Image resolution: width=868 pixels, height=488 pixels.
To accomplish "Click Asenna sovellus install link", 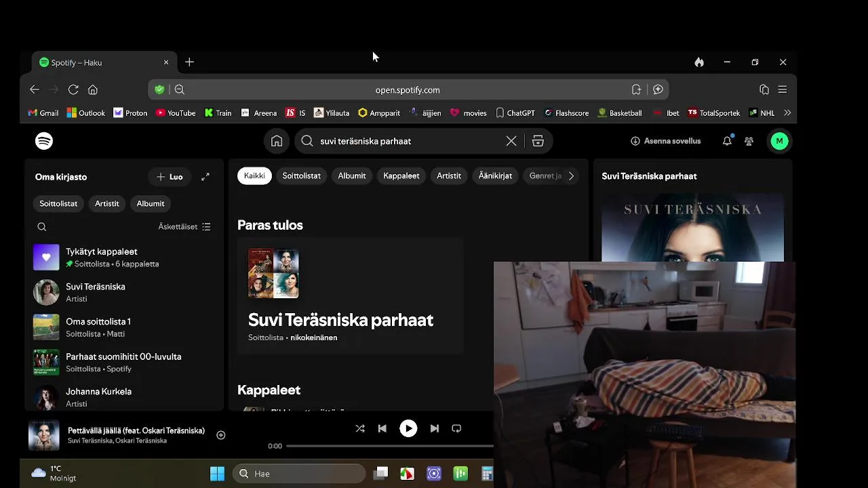I will coord(665,141).
